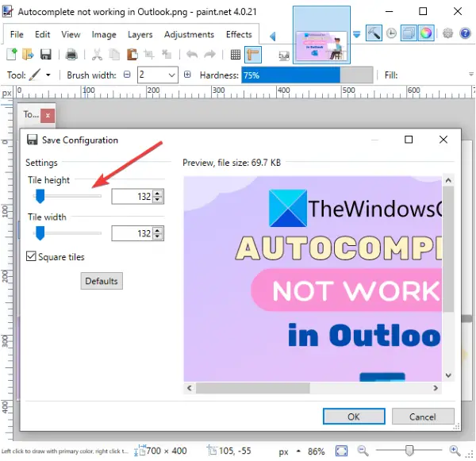Increment Tile height with up stepper
Viewport: 476px width, 461px height.
click(x=157, y=194)
